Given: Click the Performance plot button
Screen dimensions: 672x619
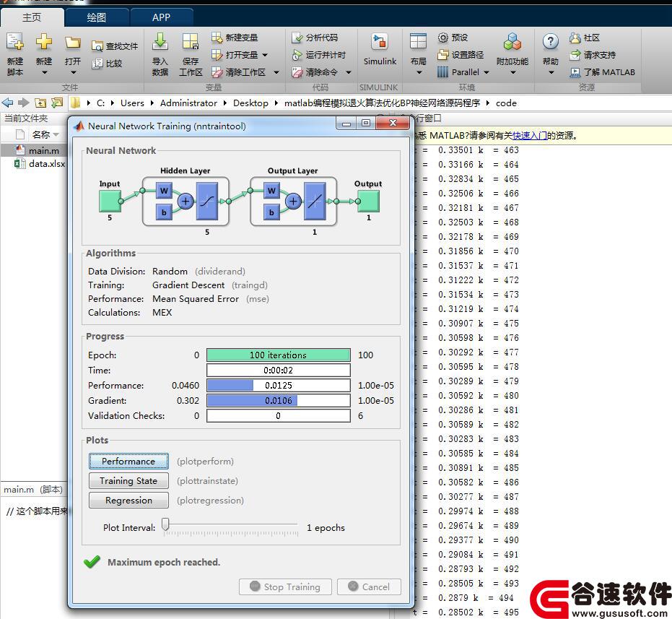Looking at the screenshot, I should pos(128,461).
